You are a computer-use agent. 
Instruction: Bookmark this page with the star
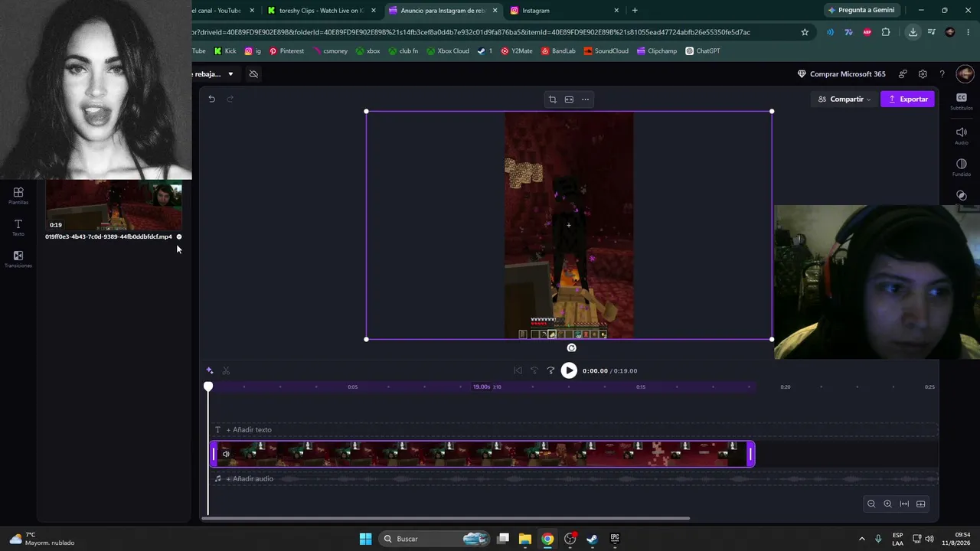coord(805,32)
